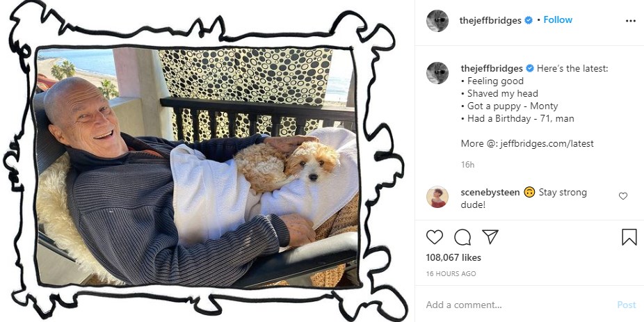644x322 pixels.
Task: Open thejeffbridges avatar in post header
Action: 437,21
